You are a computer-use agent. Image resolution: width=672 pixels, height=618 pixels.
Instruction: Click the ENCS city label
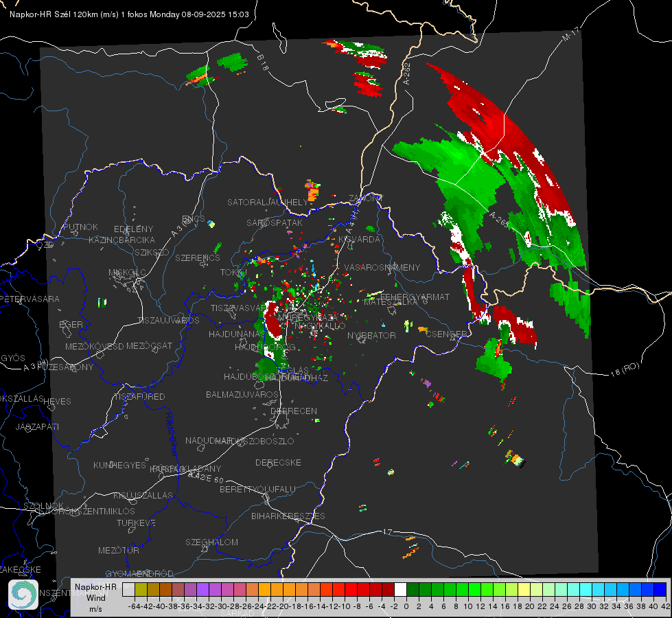[x=194, y=219]
